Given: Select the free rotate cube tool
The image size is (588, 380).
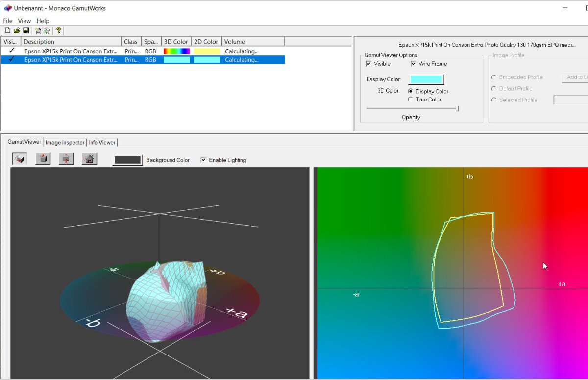Looking at the screenshot, I should pos(19,159).
